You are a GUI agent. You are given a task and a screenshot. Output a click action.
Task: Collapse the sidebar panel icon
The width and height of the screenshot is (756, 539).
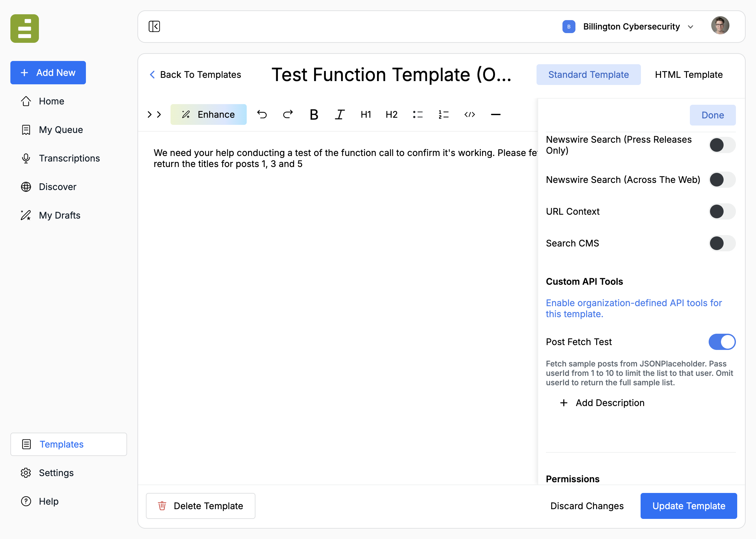[x=154, y=27]
